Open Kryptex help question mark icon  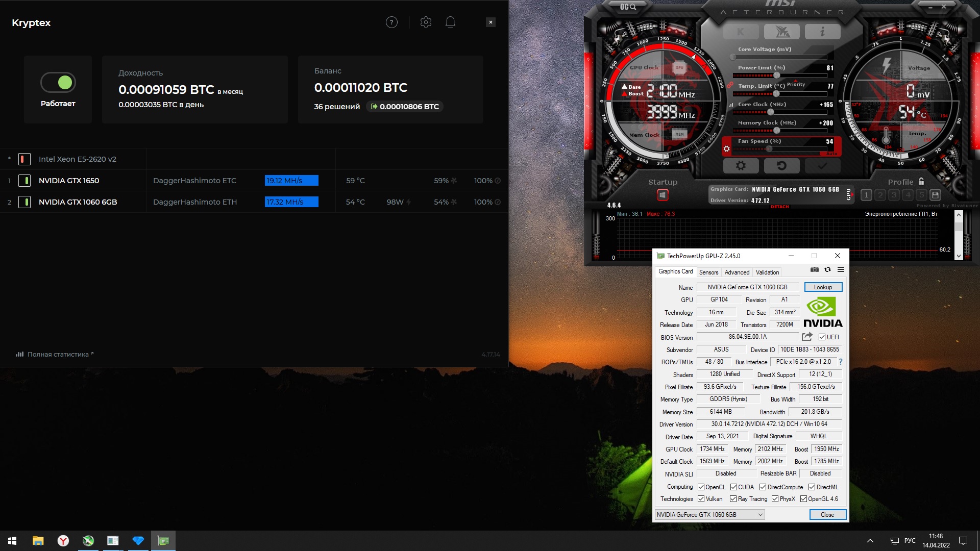click(391, 22)
